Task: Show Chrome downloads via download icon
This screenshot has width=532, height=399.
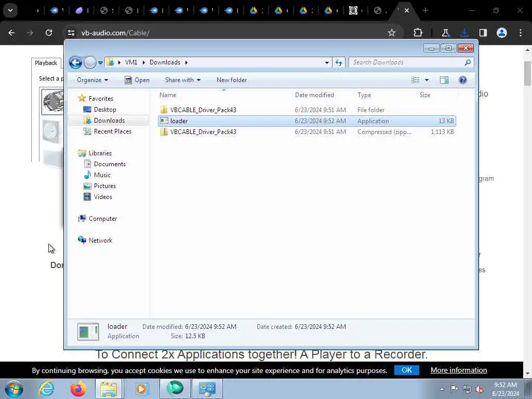Action: coord(464,33)
